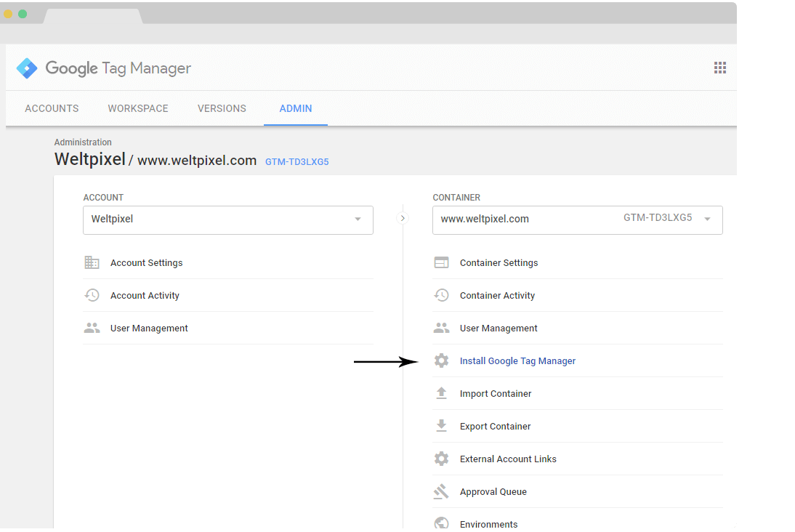Click External Account Links entry
This screenshot has width=795, height=532.
click(x=508, y=459)
